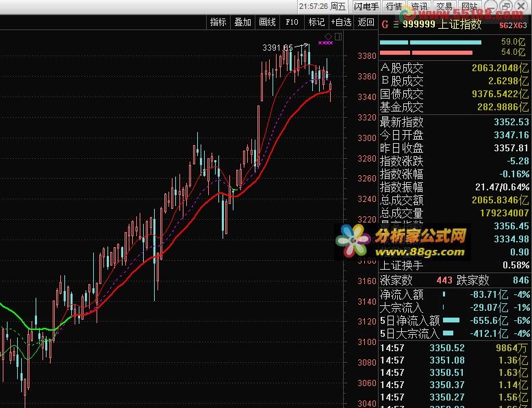Click the green list icon beside 999999

pyautogui.click(x=396, y=25)
